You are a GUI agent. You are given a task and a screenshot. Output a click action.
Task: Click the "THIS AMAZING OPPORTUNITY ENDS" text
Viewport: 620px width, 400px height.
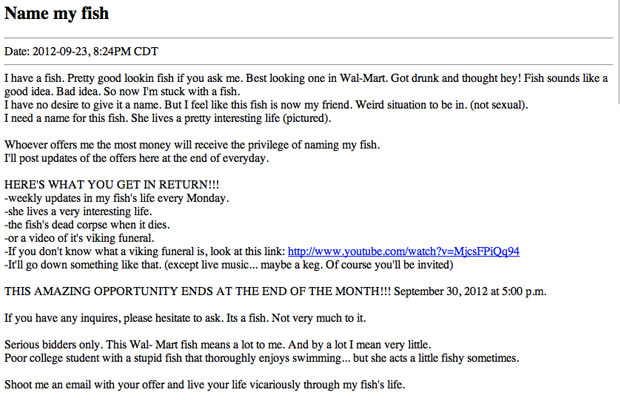pos(197,291)
